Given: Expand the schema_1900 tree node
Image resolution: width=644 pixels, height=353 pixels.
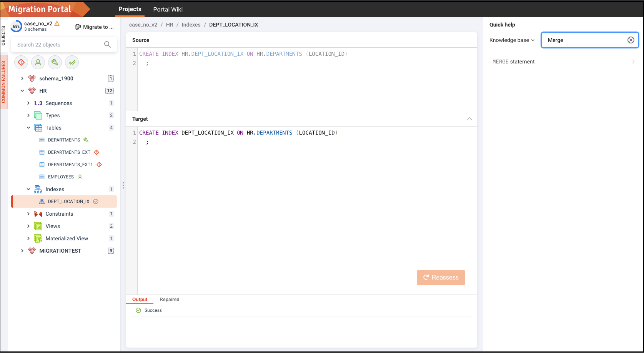Looking at the screenshot, I should click(22, 78).
